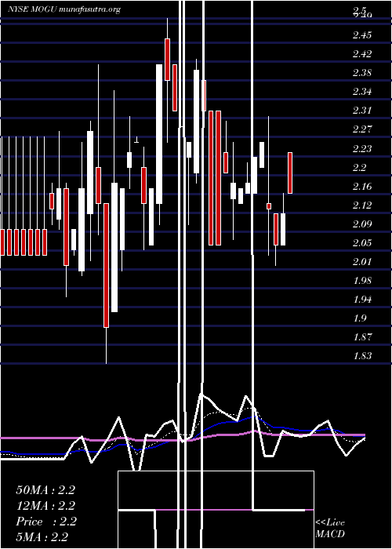
Task: Select the 2.23 price axis label
Action: coord(362,148)
